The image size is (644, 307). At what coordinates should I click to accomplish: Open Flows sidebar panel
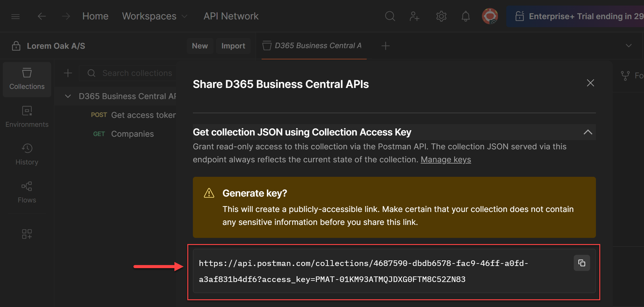click(x=27, y=193)
